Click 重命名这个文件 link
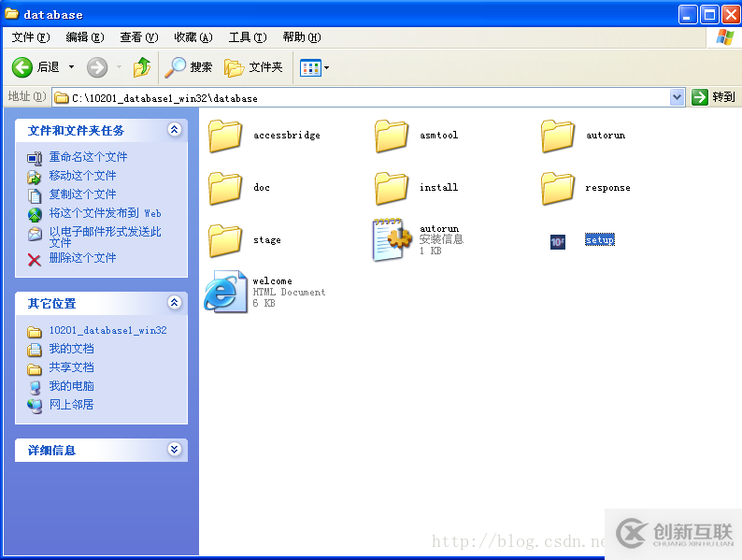Viewport: 742px width, 560px height. pos(89,157)
